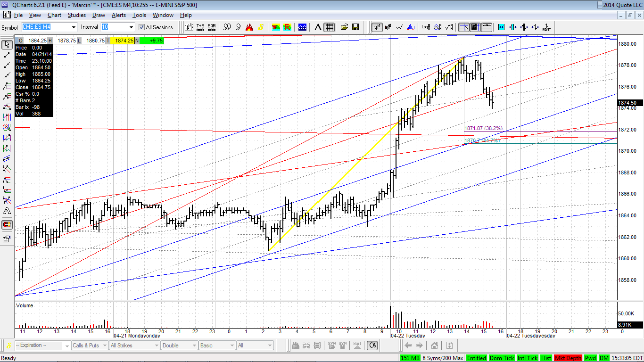Viewport: 644px width, 362px height.
Task: Click the Entitled status indicator
Action: pyautogui.click(x=476, y=358)
